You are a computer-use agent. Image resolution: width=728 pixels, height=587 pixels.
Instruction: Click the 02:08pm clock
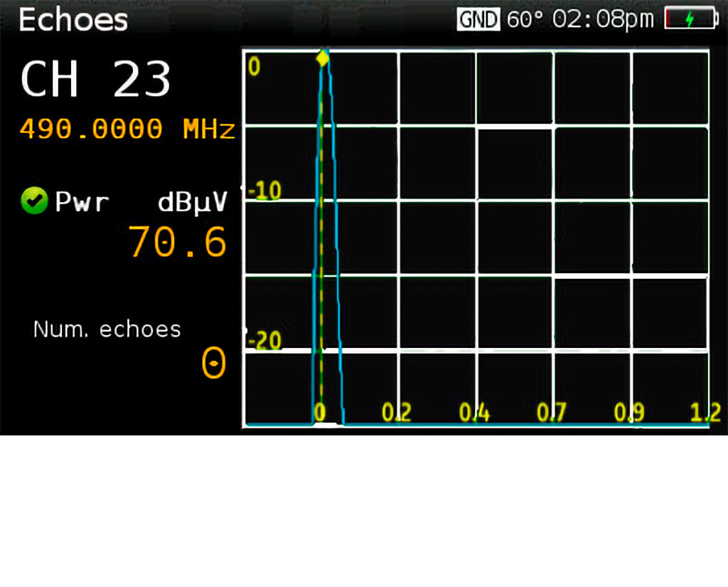point(603,19)
